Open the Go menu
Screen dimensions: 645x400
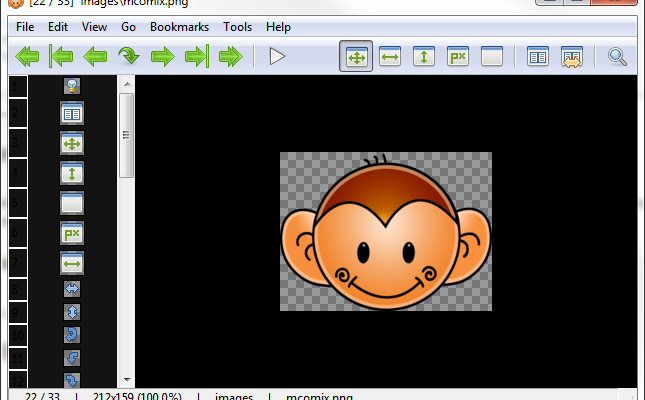tap(128, 27)
